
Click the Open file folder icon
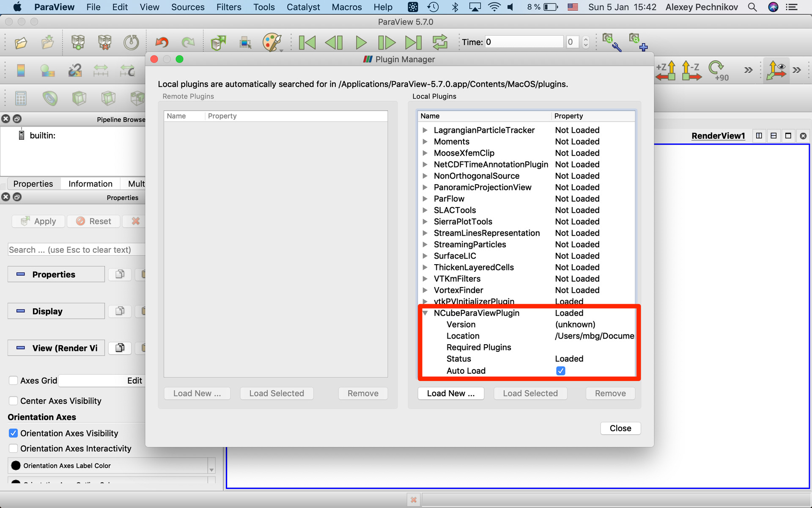point(21,42)
